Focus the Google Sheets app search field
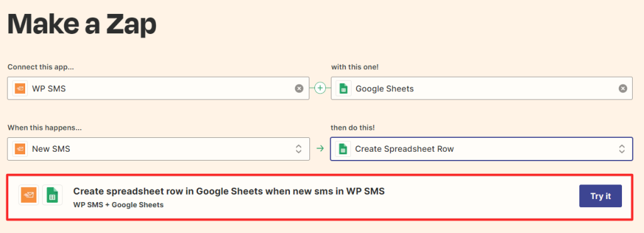644x233 pixels. tap(482, 88)
